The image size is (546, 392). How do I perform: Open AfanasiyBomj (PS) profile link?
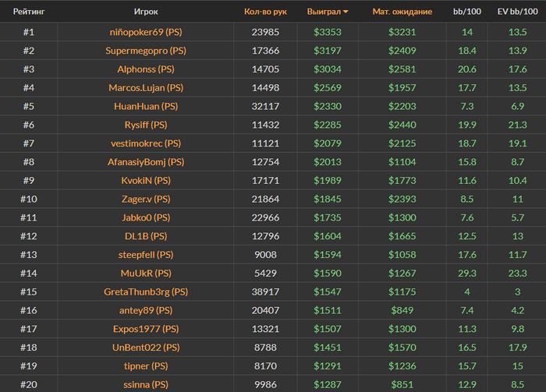pos(146,162)
